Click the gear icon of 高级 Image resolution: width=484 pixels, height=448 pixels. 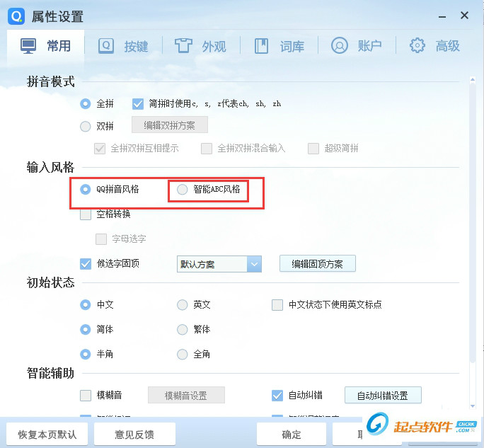tap(417, 46)
